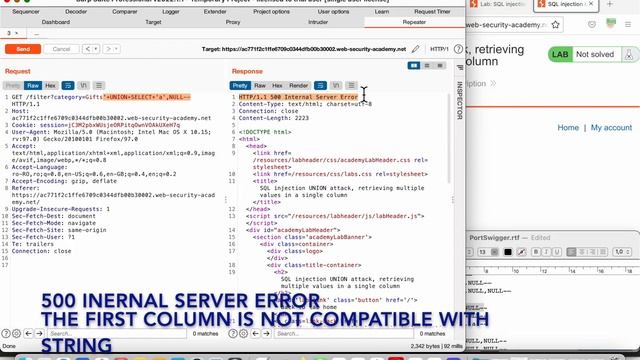640x360 pixels.
Task: Select the Raw view for the Request
Action: [33, 85]
